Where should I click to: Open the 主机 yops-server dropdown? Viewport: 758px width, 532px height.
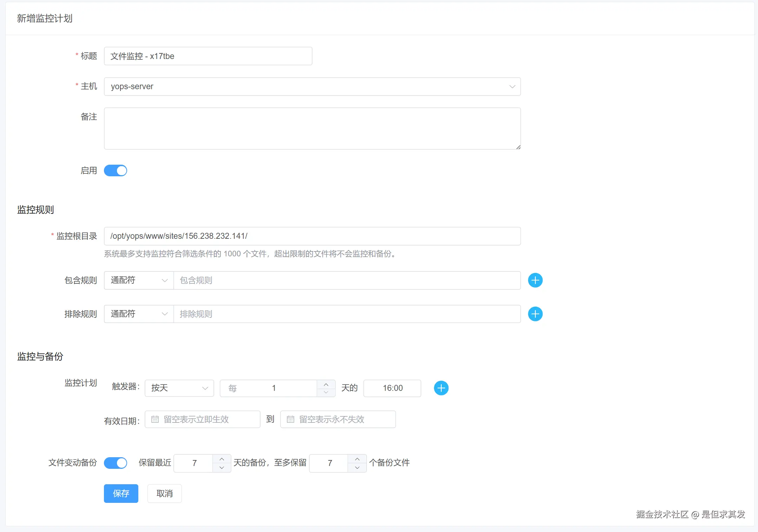click(312, 86)
